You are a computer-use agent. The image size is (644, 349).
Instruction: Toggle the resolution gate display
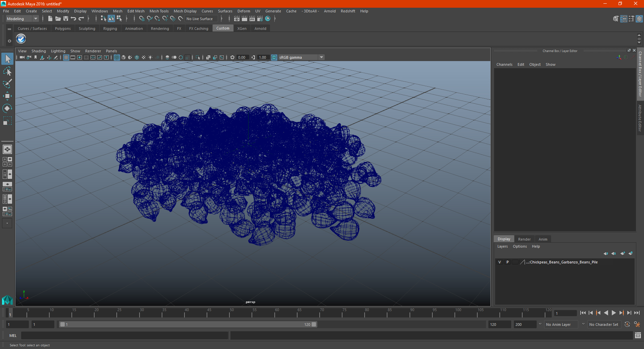79,57
